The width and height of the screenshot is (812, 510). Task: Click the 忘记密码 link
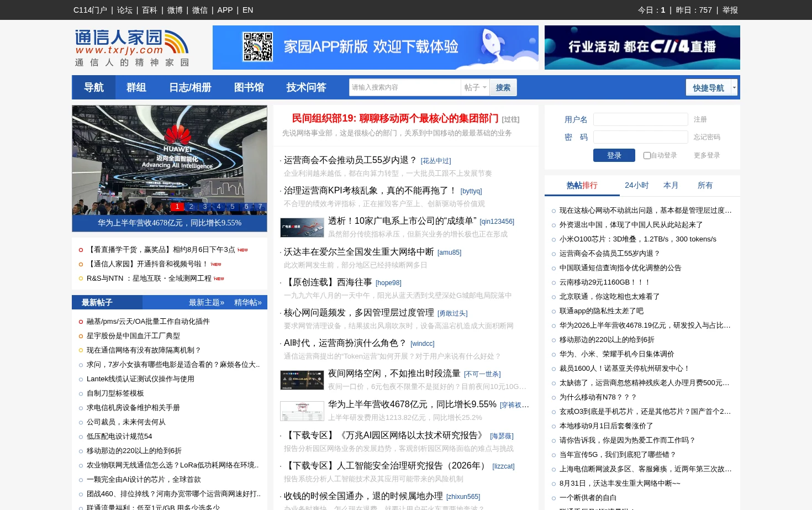tap(707, 137)
